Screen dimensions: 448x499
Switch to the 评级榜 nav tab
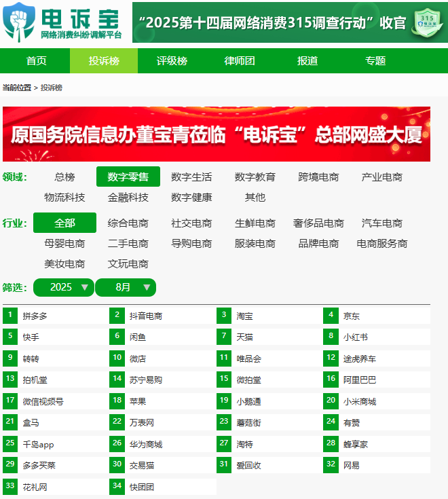click(172, 61)
